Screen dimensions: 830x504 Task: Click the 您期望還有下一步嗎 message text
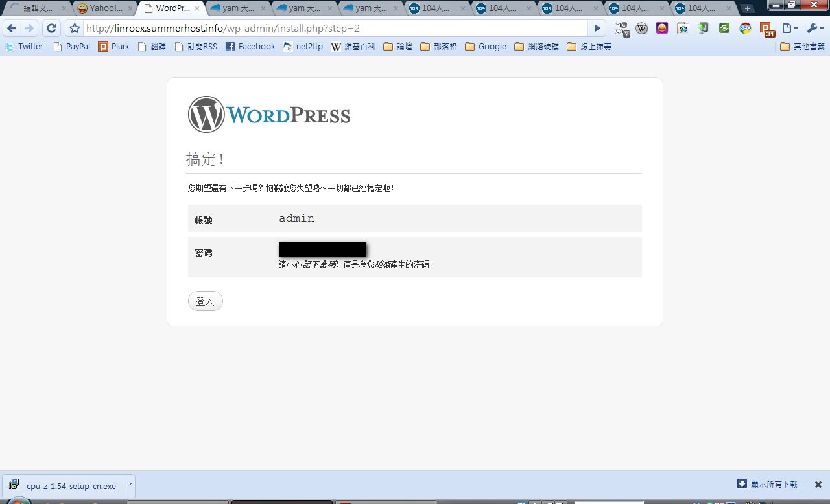coord(290,188)
